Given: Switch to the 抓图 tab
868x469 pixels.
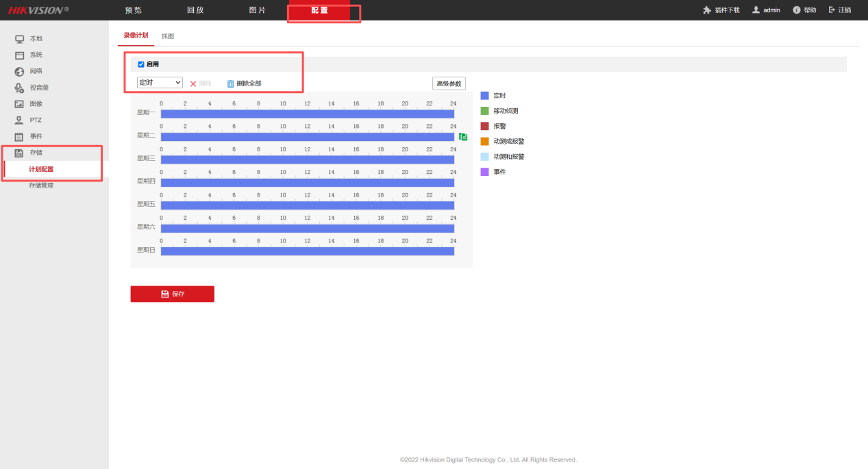Looking at the screenshot, I should (168, 36).
